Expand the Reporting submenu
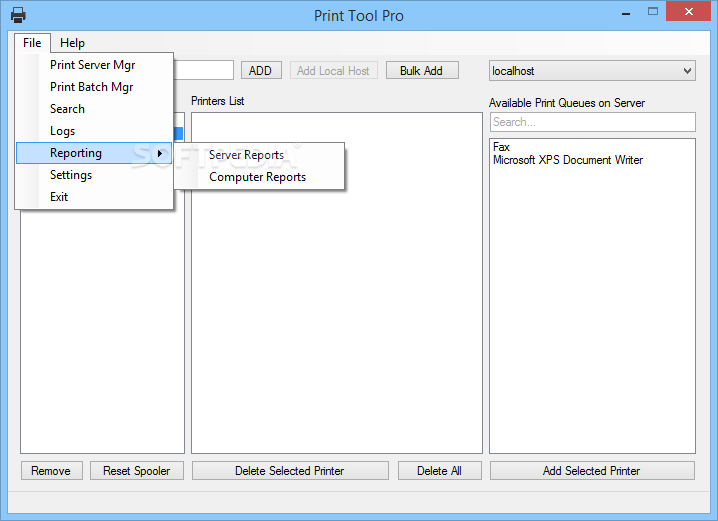The height and width of the screenshot is (521, 718). (94, 153)
